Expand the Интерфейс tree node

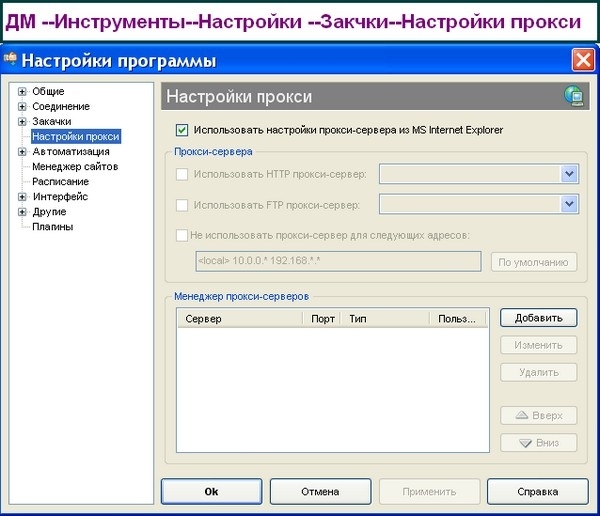(x=22, y=197)
